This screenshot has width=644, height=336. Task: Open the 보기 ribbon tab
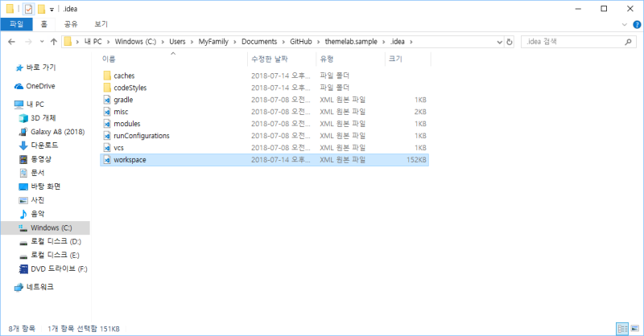[x=101, y=24]
